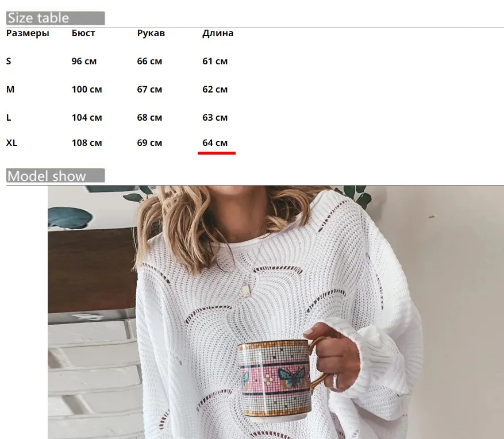Select the Размеры column header
The width and height of the screenshot is (504, 439).
(28, 33)
